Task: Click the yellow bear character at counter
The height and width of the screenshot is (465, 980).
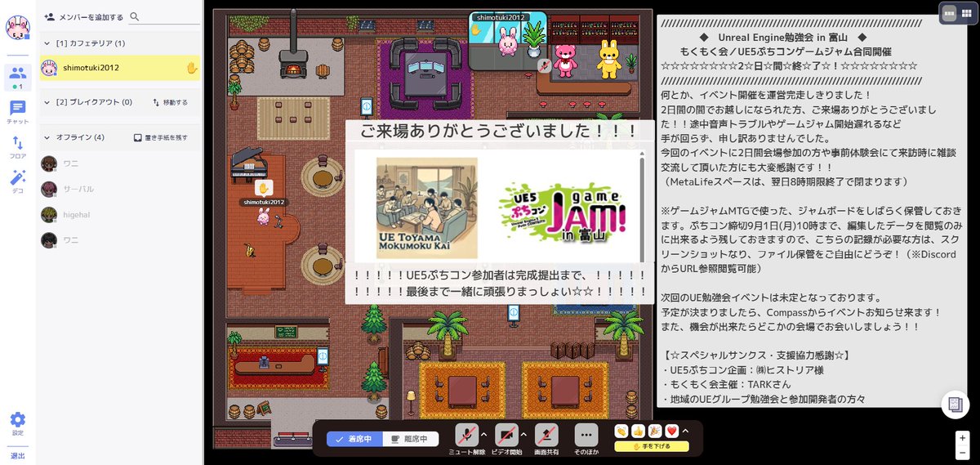Action: (x=608, y=60)
